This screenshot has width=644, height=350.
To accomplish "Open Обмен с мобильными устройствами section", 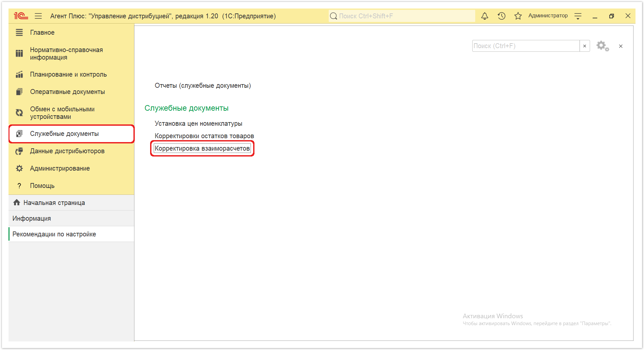I will [71, 113].
